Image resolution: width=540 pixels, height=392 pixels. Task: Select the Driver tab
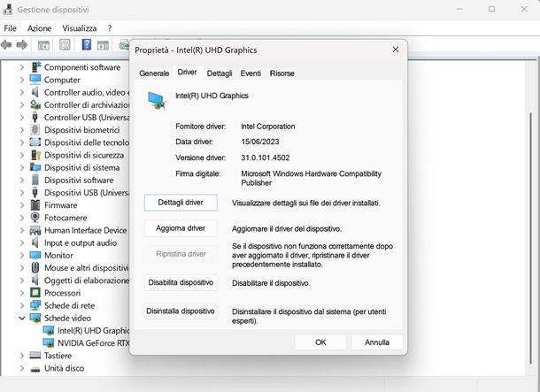click(187, 73)
